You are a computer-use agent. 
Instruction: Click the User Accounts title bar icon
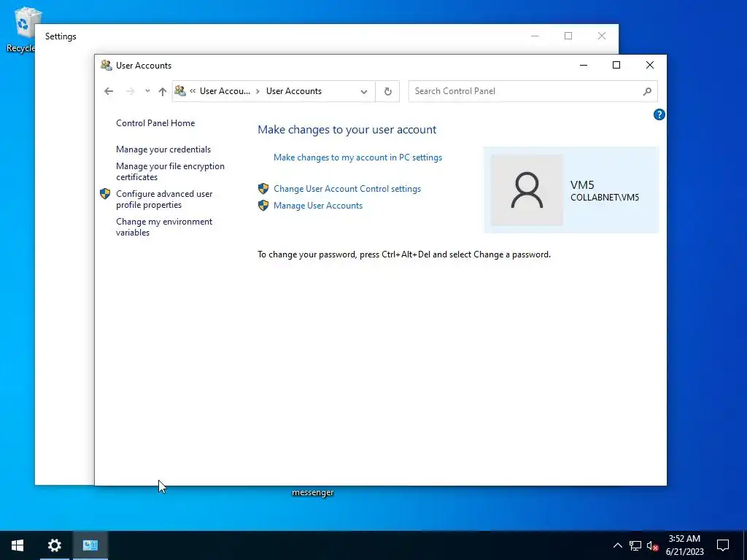[107, 65]
